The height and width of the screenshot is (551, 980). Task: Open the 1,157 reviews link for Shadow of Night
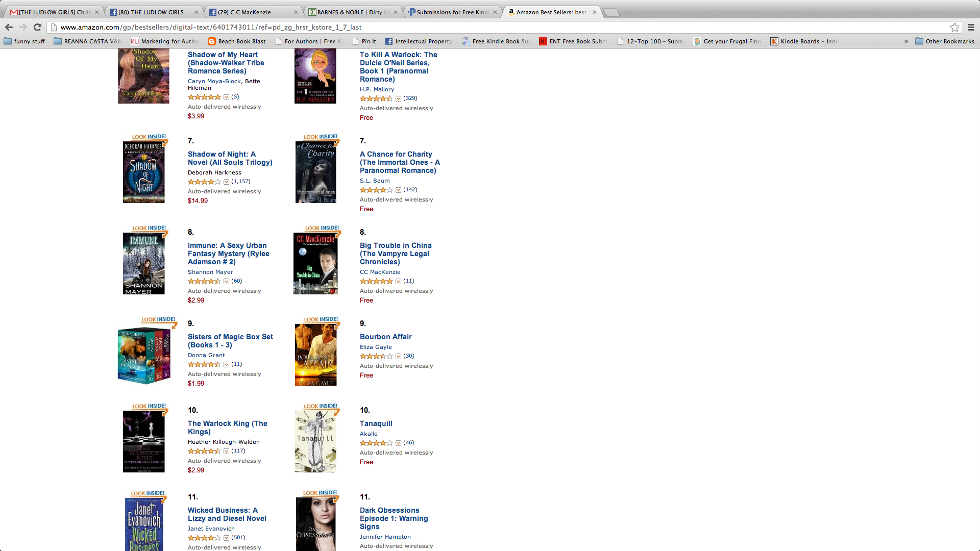[241, 182]
